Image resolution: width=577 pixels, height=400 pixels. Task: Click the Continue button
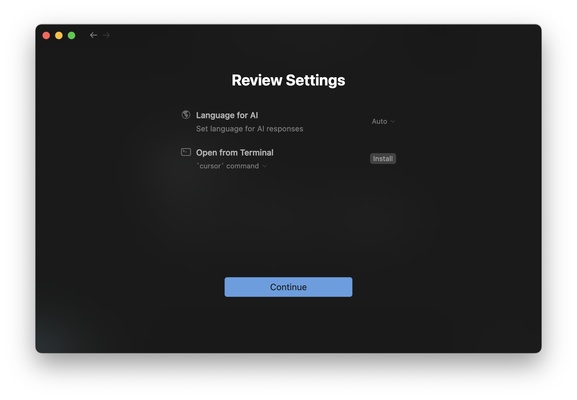tap(288, 287)
